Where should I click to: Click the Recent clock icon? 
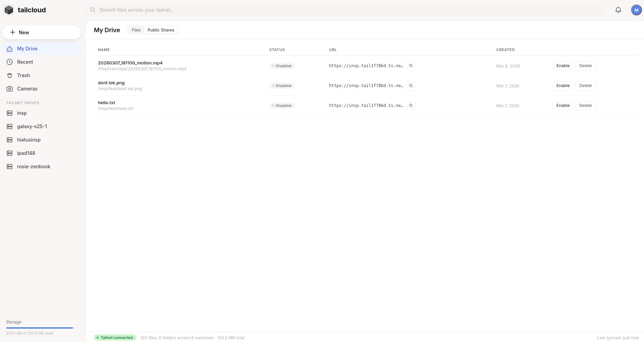[10, 62]
